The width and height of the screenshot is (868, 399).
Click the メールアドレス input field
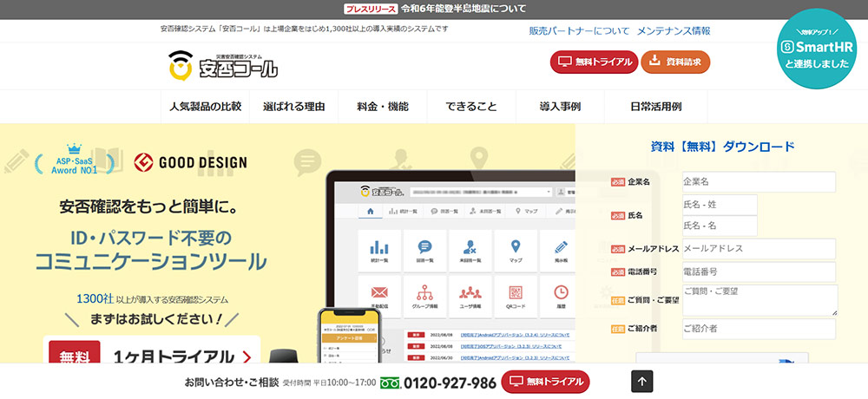759,248
